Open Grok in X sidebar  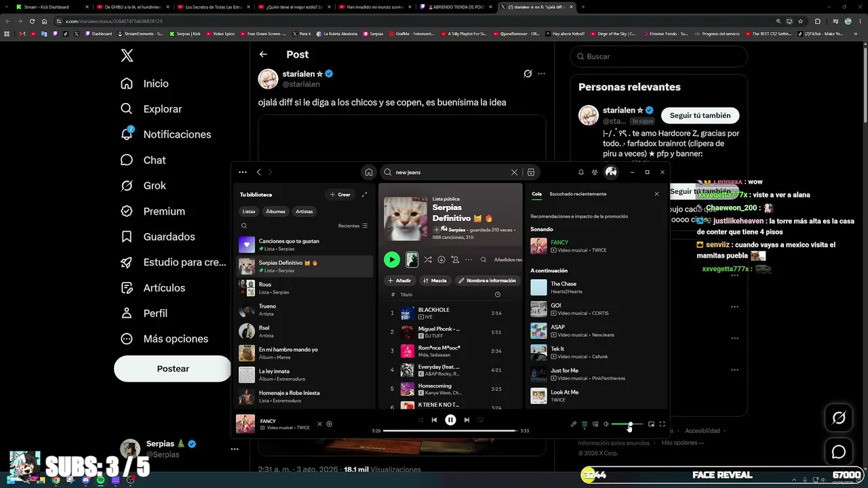click(142, 186)
